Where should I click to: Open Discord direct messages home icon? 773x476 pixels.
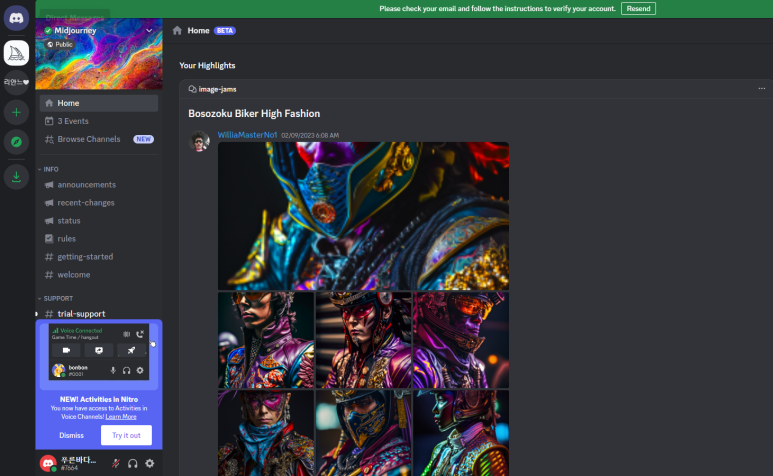(16, 18)
